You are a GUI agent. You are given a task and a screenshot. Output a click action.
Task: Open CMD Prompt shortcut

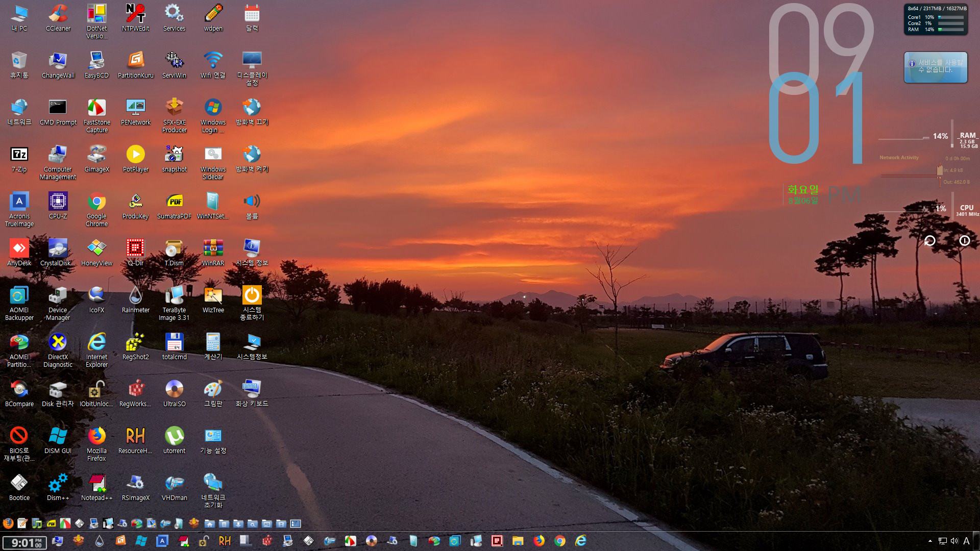click(58, 112)
